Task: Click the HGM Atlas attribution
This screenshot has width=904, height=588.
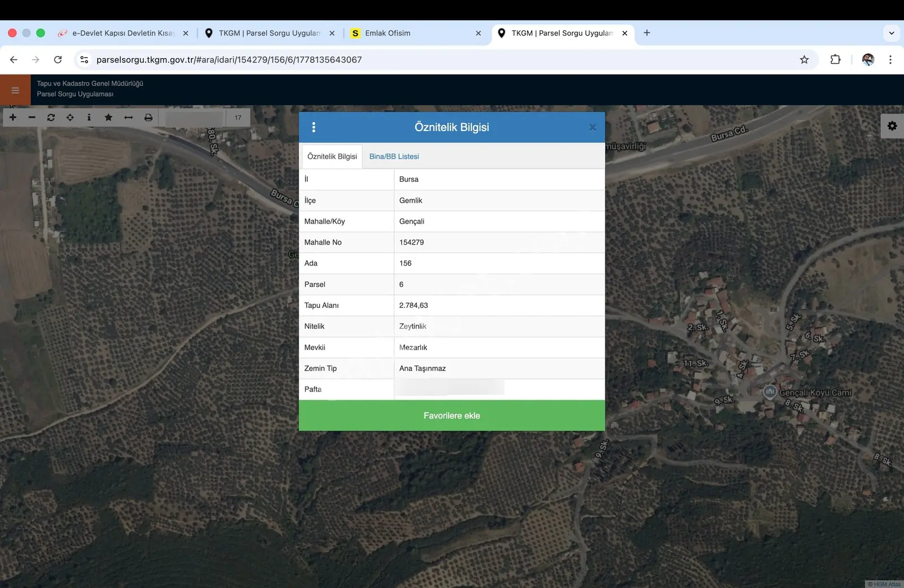Action: tap(885, 584)
